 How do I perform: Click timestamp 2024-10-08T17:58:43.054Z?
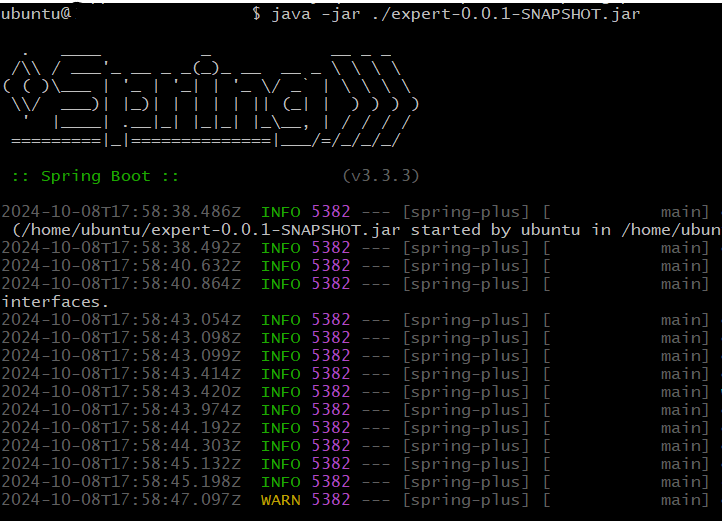[x=121, y=320]
